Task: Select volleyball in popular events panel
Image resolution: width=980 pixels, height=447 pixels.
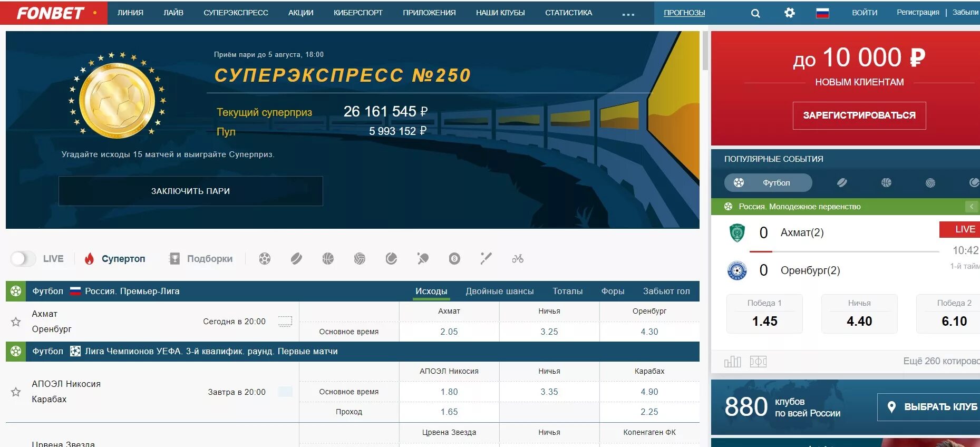Action: (x=930, y=182)
